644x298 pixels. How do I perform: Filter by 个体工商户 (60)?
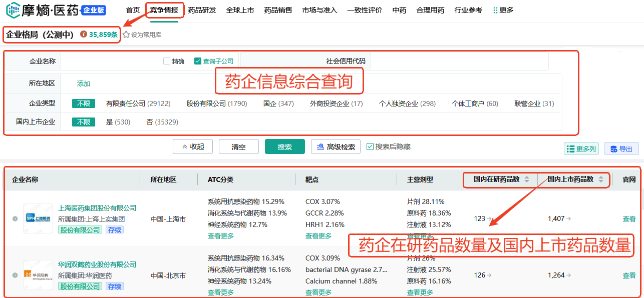(475, 103)
